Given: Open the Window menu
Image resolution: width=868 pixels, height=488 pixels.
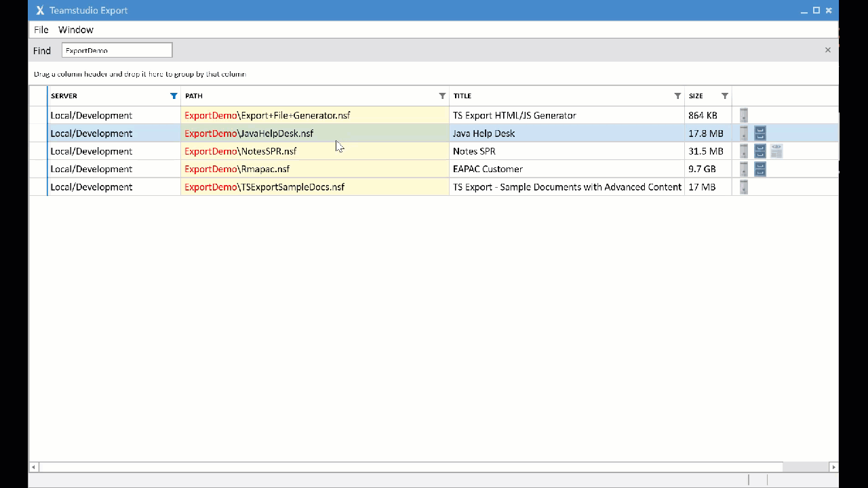Looking at the screenshot, I should click(x=75, y=29).
